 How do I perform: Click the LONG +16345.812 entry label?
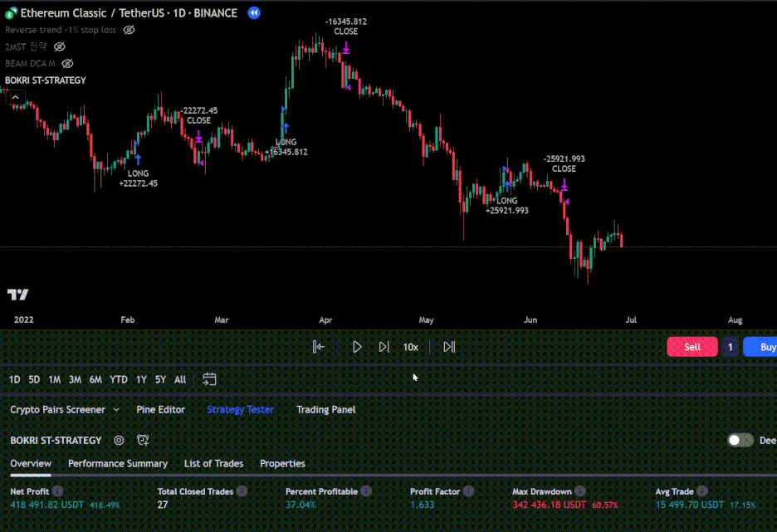click(x=286, y=147)
